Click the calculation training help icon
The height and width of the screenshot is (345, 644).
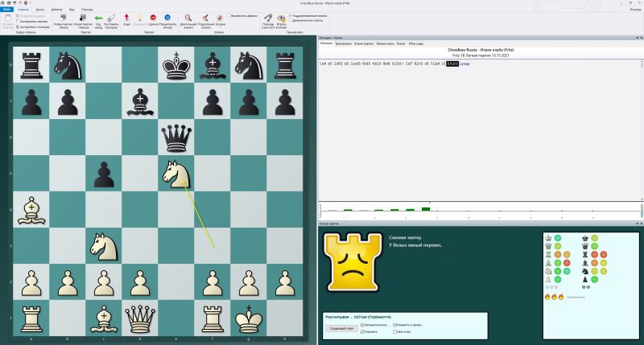pos(267,17)
